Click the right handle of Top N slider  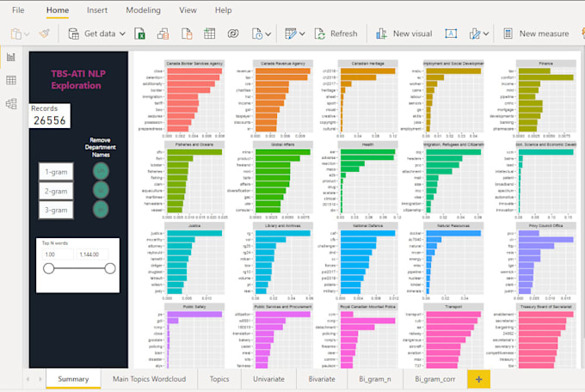click(110, 268)
